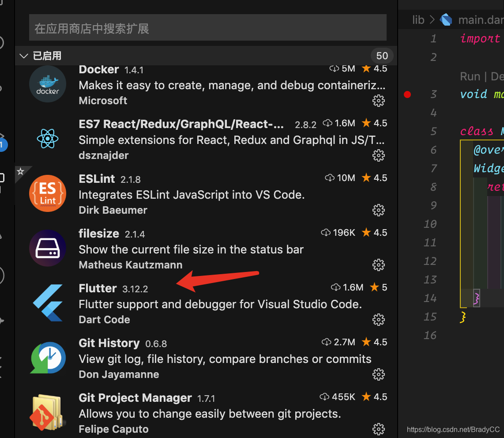Viewport: 504px width, 438px height.
Task: Click the void keyword on line 3
Action: coord(474,94)
